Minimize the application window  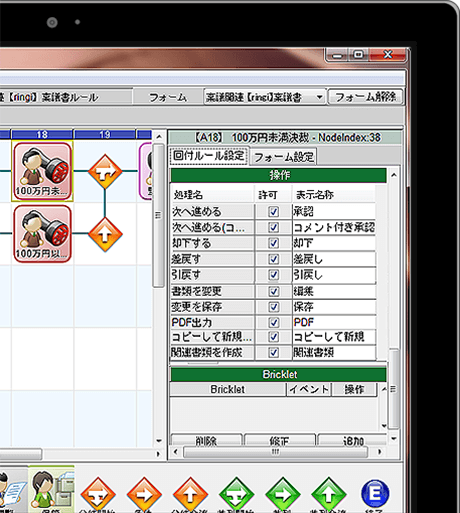click(x=337, y=55)
